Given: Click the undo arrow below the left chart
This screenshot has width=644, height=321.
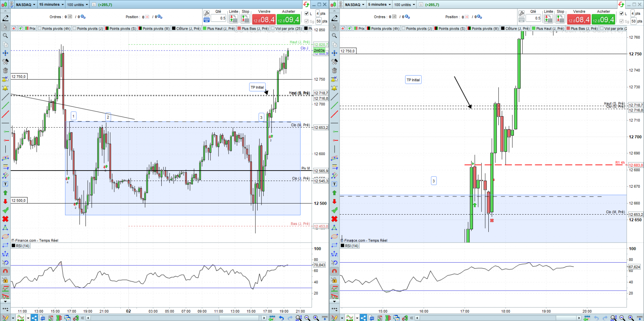Looking at the screenshot, I should (281, 318).
